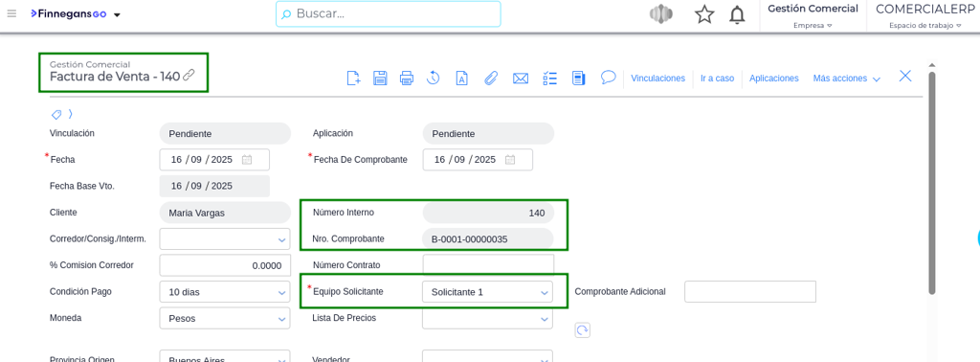Screen dimensions: 980x362
Task: Open the Gestión Comercial Empresa selector
Action: (x=813, y=15)
